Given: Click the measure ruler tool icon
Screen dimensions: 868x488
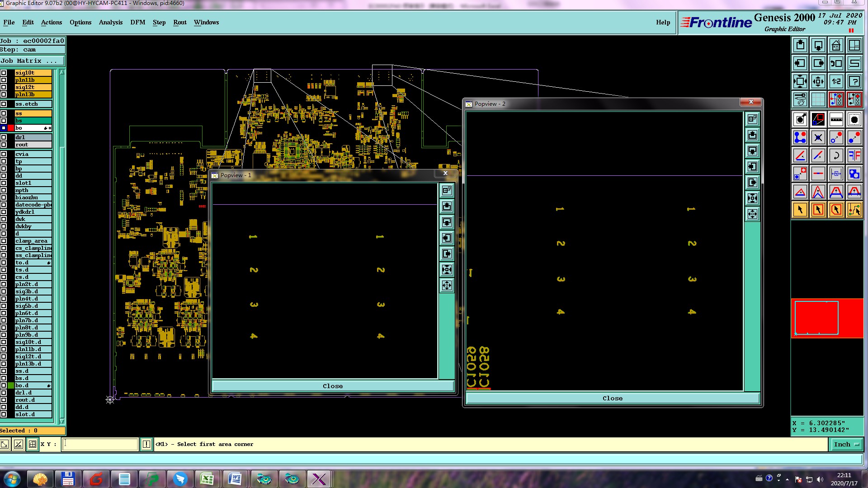Looking at the screenshot, I should 836,119.
